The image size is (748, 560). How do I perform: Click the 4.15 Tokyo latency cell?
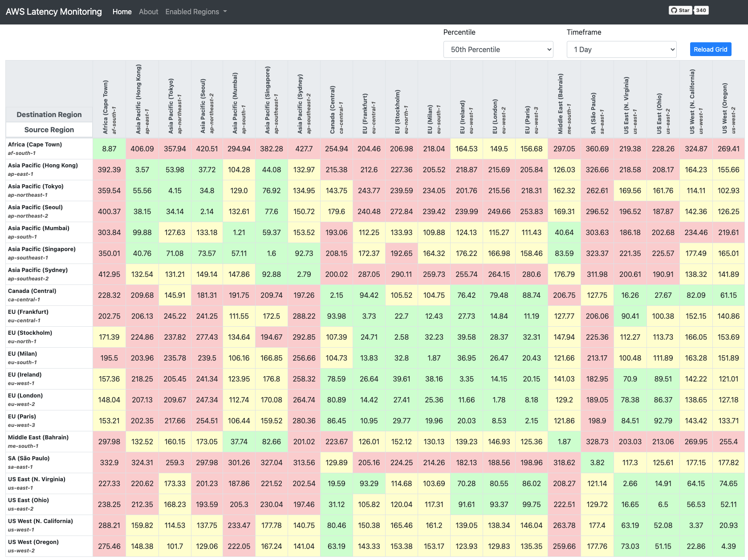[175, 191]
